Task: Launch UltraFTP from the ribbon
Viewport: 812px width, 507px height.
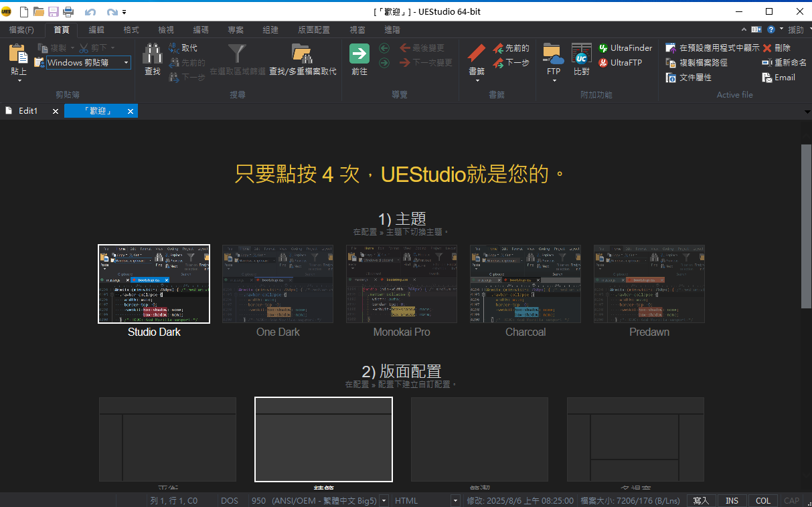Action: click(621, 63)
